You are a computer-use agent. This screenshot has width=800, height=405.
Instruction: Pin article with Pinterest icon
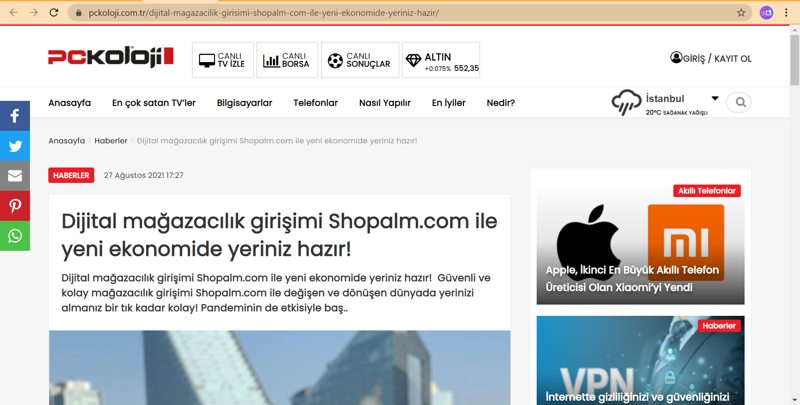tap(15, 206)
